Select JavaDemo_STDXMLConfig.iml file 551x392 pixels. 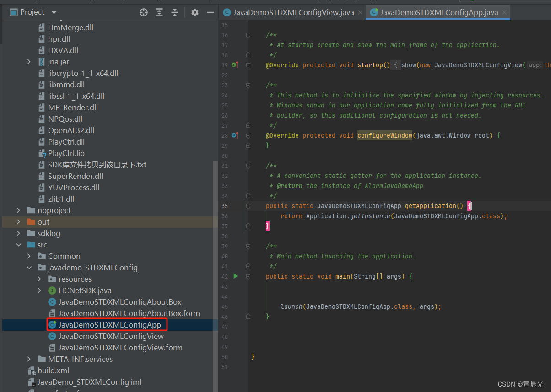coord(89,382)
